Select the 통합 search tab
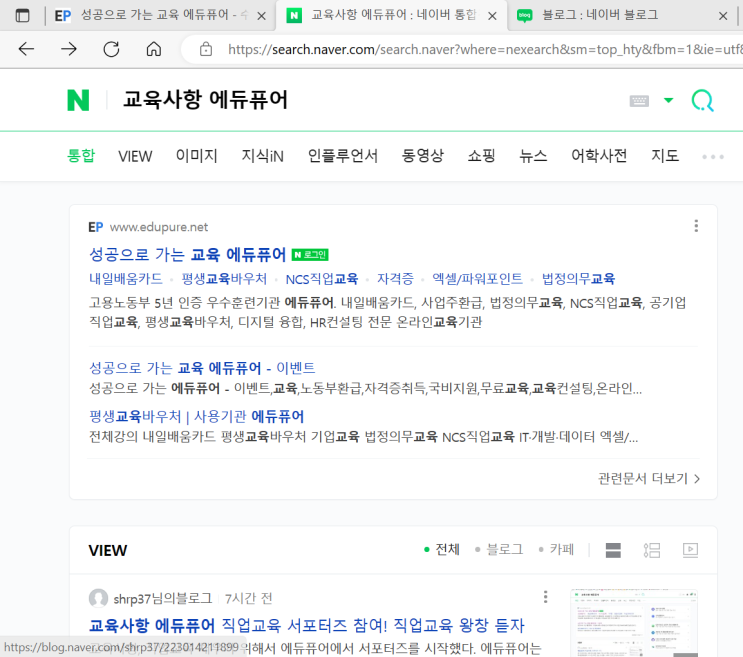The width and height of the screenshot is (743, 657). click(x=81, y=155)
